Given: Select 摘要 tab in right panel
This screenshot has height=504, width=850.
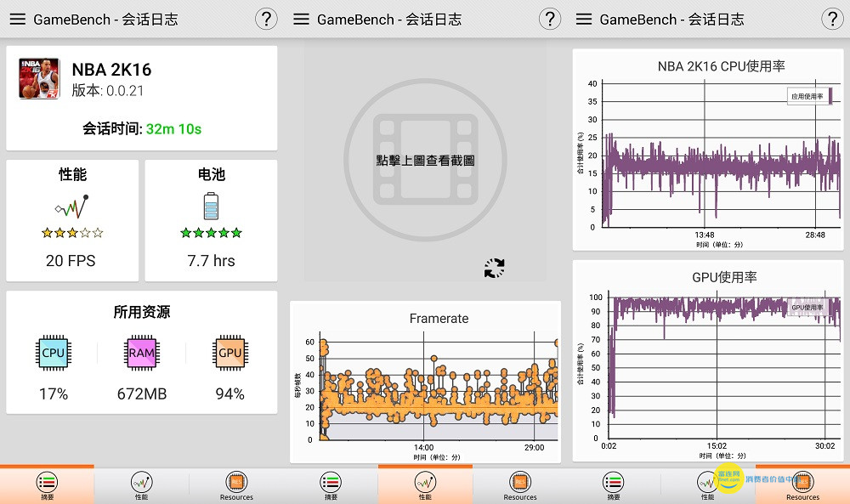Looking at the screenshot, I should coord(614,485).
